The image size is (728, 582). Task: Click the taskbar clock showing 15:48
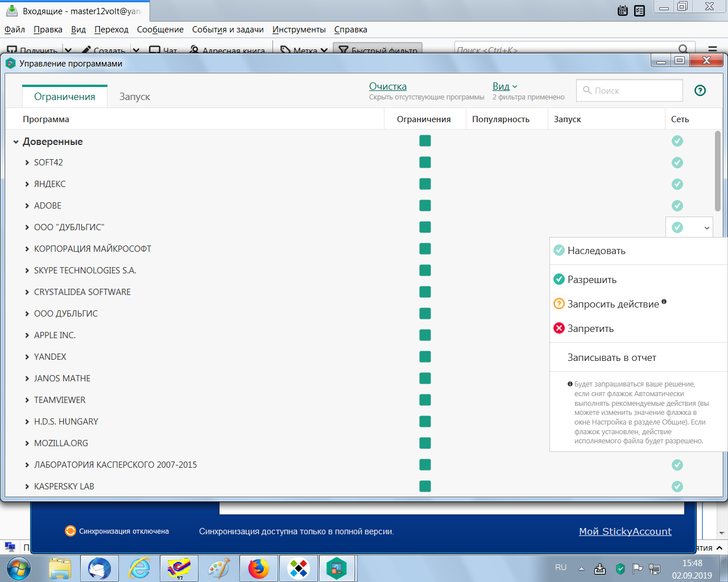[692, 563]
